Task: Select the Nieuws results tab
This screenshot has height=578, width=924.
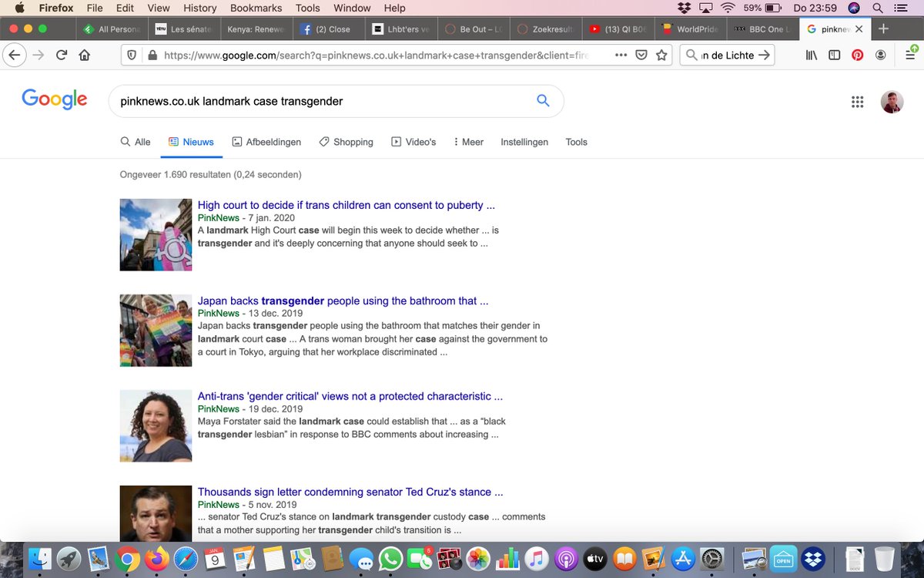Action: 191,142
